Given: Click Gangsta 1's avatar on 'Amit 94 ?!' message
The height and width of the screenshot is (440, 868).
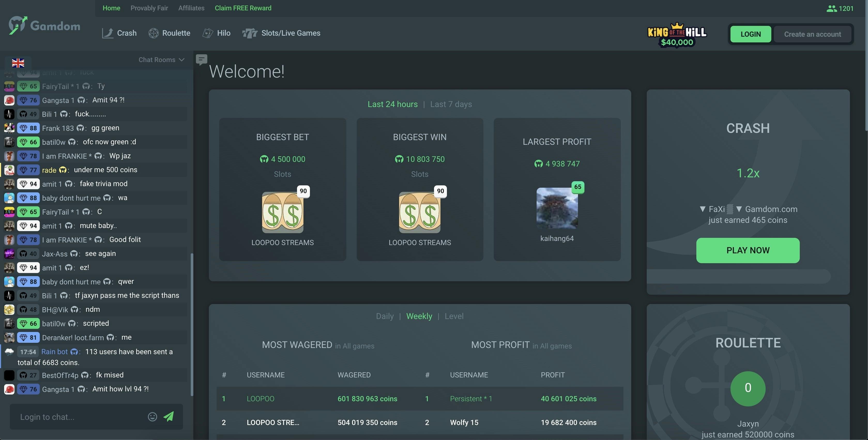Looking at the screenshot, I should tap(9, 100).
